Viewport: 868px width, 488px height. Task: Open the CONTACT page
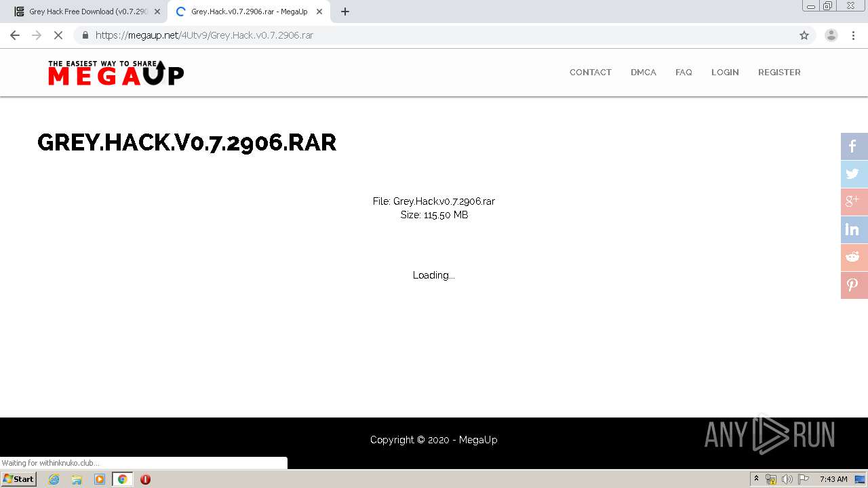pos(591,73)
